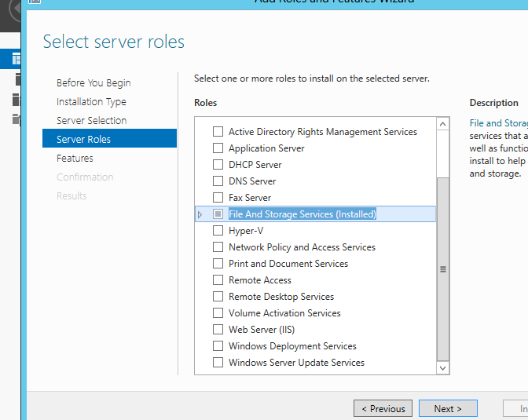
Task: Click the roles list scroll down arrow
Action: (443, 368)
